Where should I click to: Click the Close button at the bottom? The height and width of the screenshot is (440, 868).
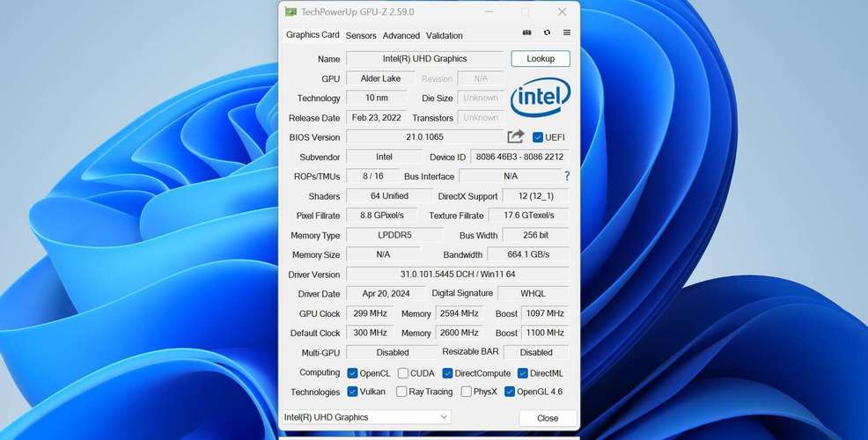pyautogui.click(x=548, y=418)
